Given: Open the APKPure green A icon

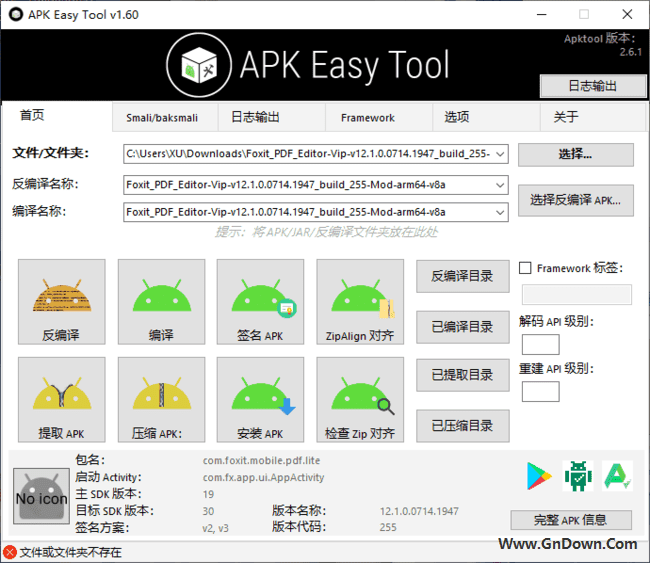Looking at the screenshot, I should [617, 476].
